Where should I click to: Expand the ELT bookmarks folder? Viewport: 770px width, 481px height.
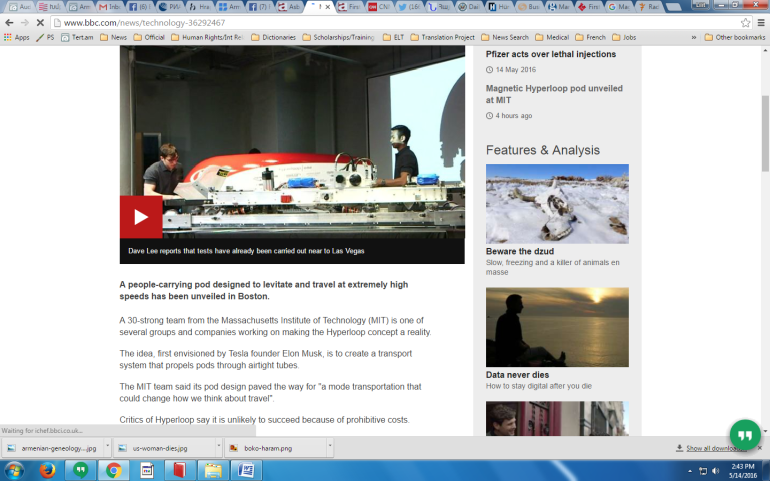393,37
